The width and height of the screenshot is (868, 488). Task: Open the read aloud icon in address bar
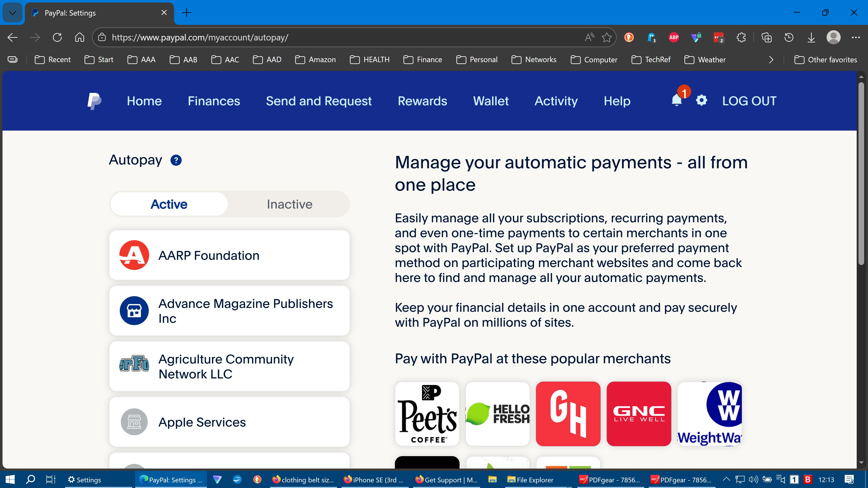click(589, 37)
